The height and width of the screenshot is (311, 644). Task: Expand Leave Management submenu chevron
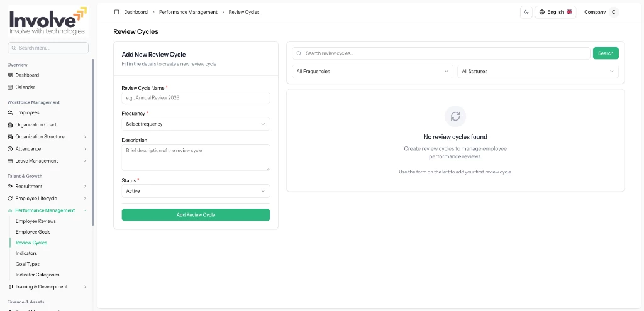click(85, 161)
